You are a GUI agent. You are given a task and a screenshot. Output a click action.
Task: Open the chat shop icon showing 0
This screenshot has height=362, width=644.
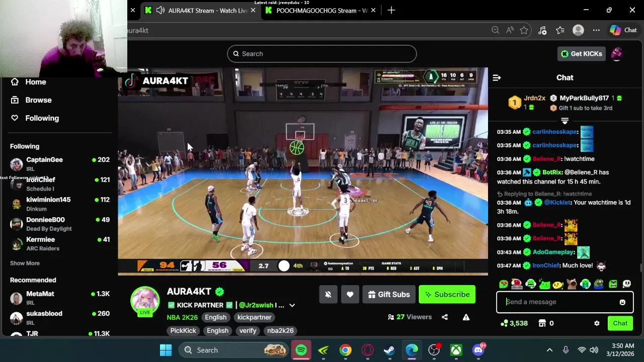click(x=546, y=323)
